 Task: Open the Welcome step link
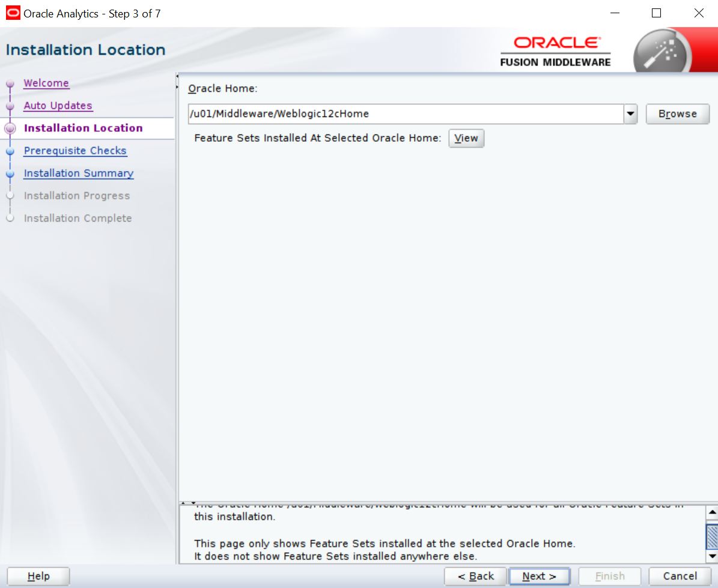46,83
